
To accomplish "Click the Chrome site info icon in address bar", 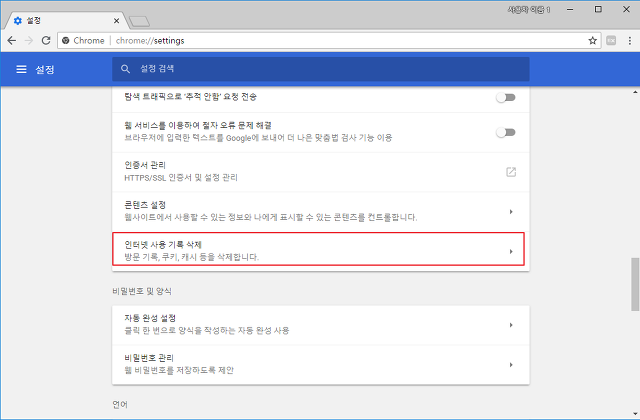I will pos(66,40).
